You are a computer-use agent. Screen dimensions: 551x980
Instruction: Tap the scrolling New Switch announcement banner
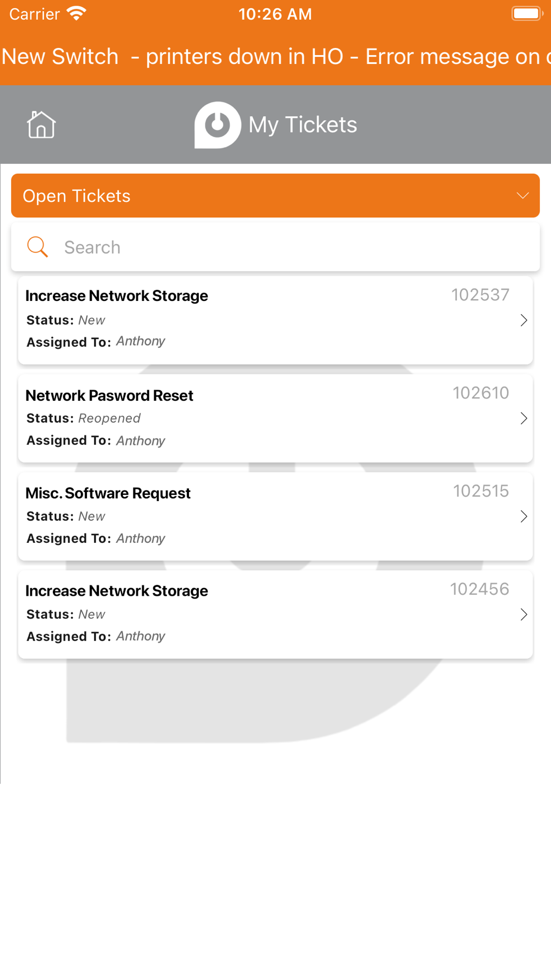275,57
